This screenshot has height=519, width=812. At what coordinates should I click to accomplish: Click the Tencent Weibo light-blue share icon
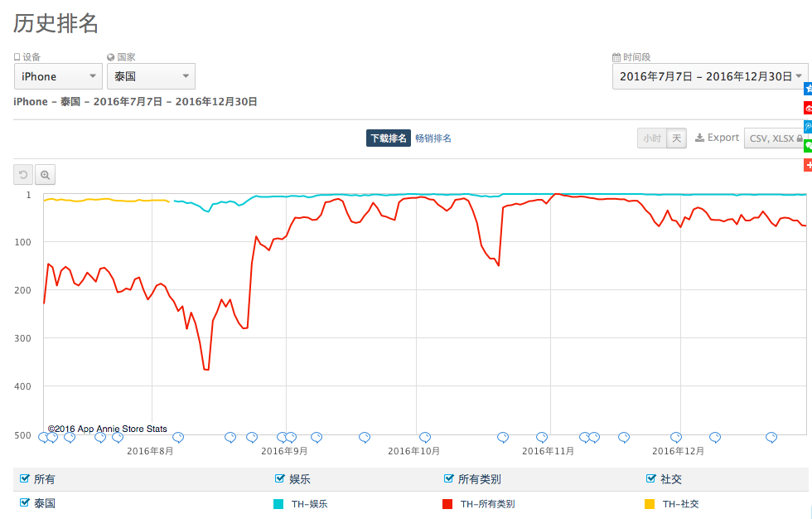808,127
